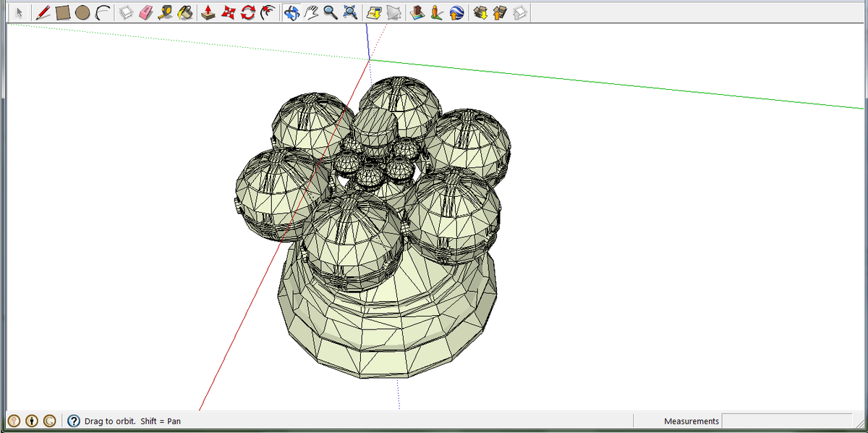Click the Google sign-in status icon
Image resolution: width=868 pixels, height=433 pixels.
[x=50, y=421]
